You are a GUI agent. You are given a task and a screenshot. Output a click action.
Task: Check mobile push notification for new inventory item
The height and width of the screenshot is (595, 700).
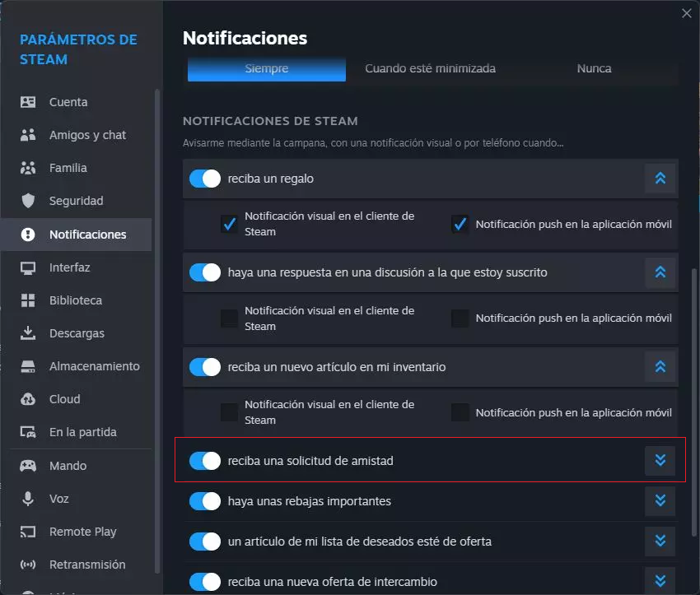[x=460, y=412]
